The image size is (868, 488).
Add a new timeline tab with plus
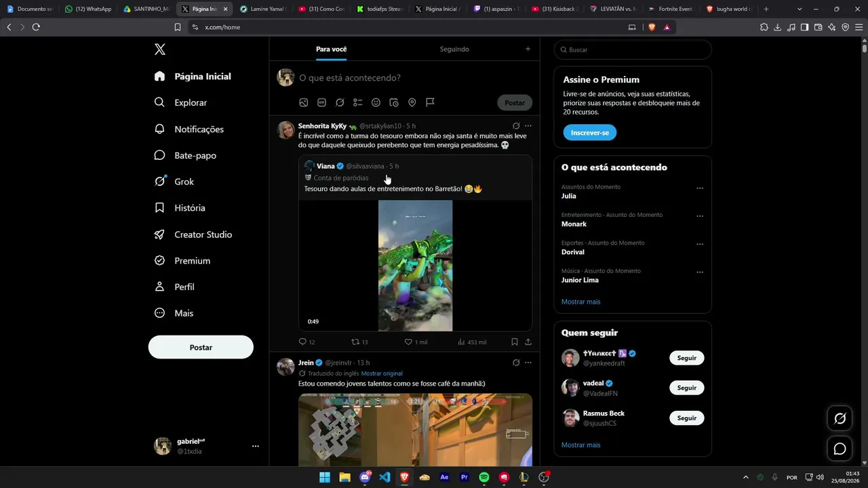pos(528,49)
